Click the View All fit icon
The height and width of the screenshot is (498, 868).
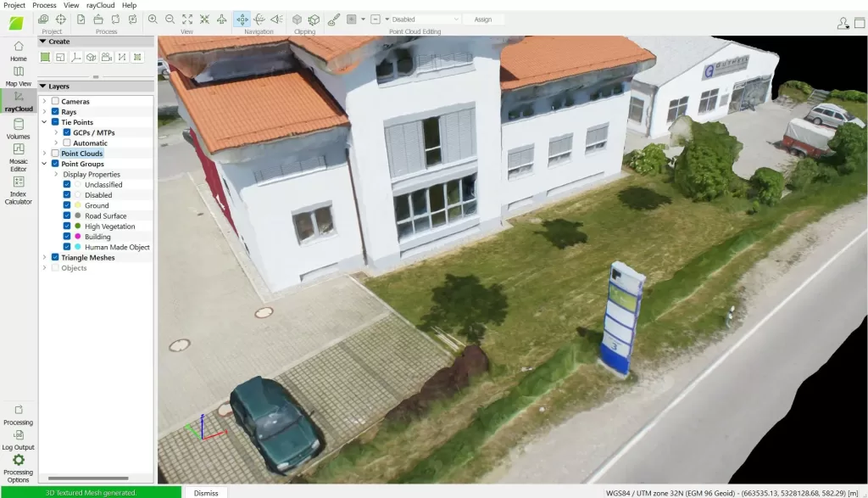pos(187,20)
